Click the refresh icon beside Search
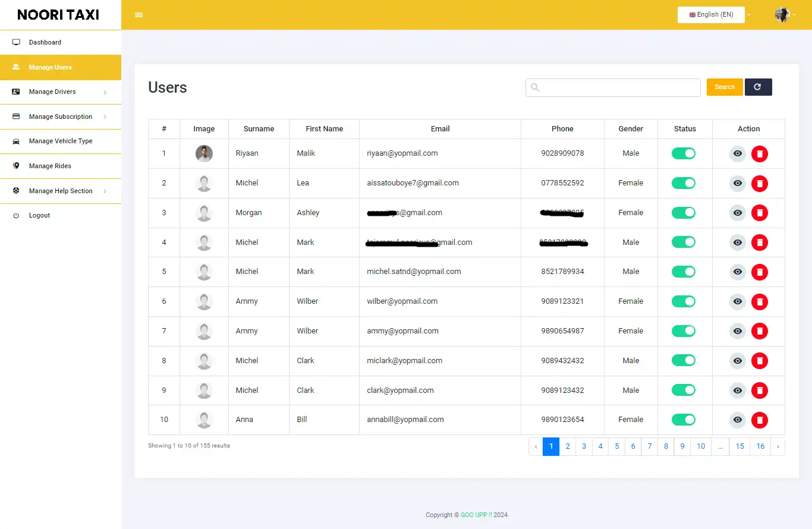 coord(758,87)
